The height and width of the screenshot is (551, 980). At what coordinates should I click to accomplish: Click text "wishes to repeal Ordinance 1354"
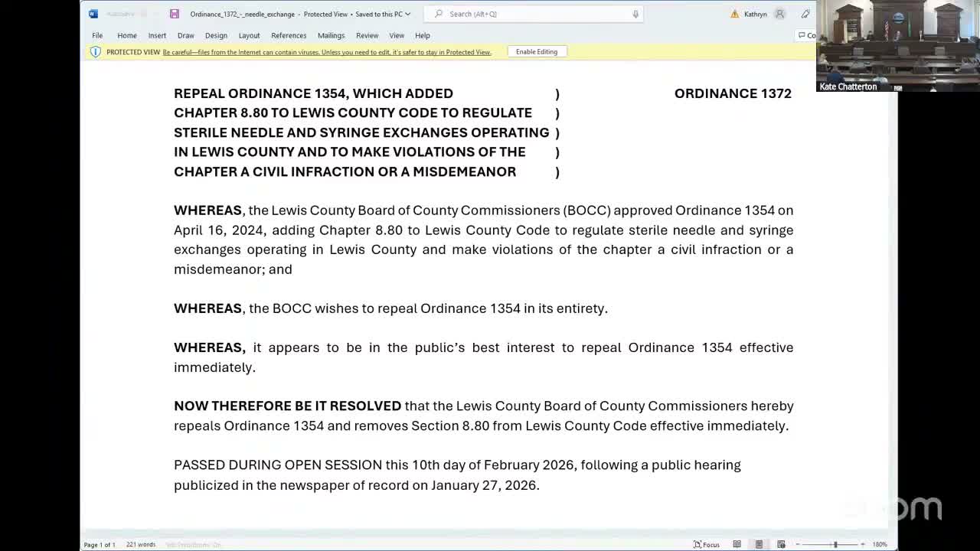click(x=418, y=308)
